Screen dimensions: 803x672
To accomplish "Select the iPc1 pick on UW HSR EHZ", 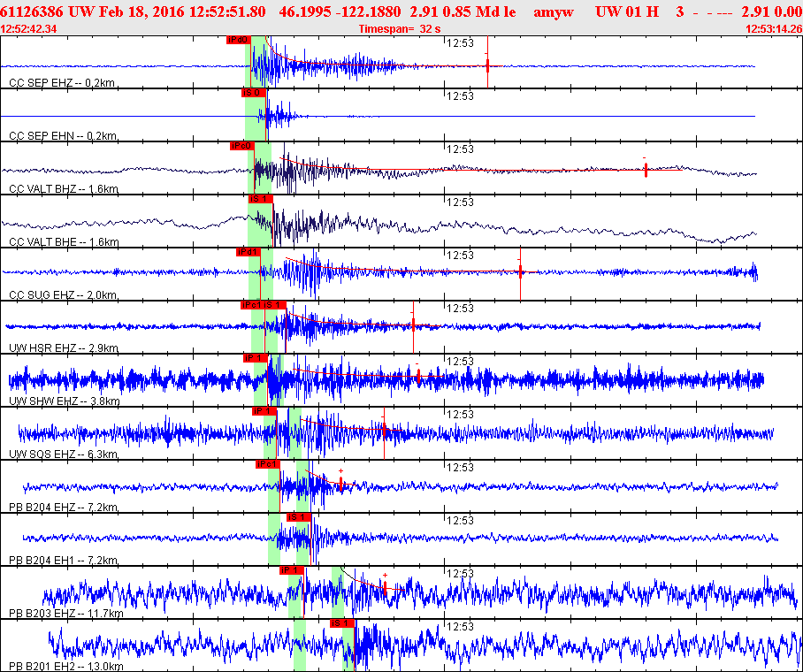I will [x=251, y=305].
